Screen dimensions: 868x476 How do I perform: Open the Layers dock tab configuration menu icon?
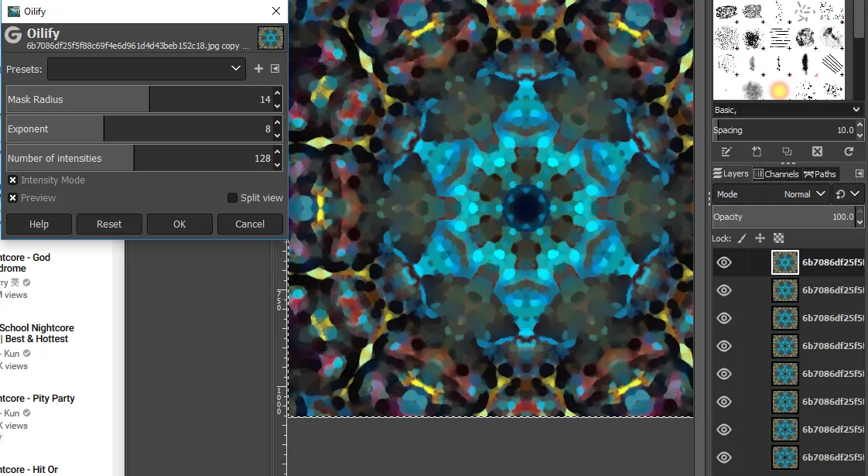pyautogui.click(x=859, y=173)
